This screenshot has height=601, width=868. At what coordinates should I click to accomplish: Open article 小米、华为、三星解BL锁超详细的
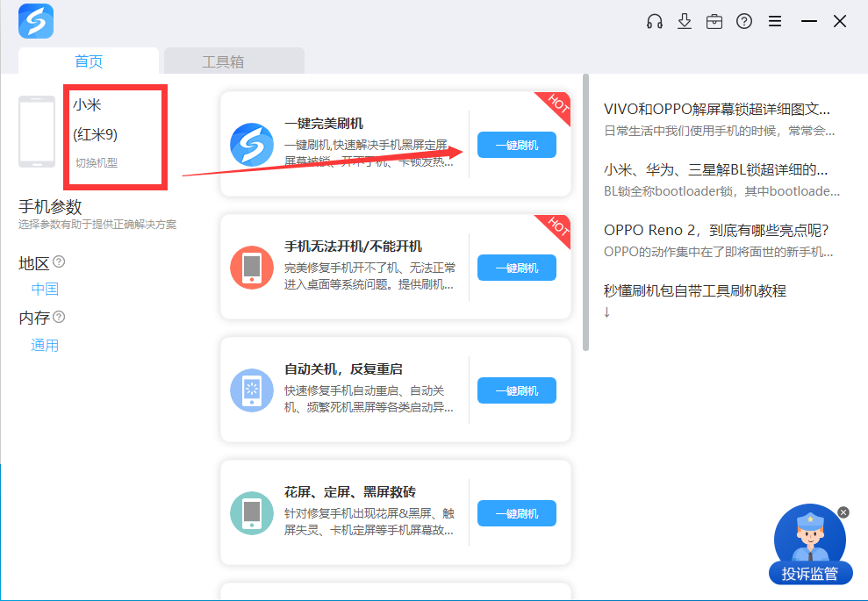716,170
